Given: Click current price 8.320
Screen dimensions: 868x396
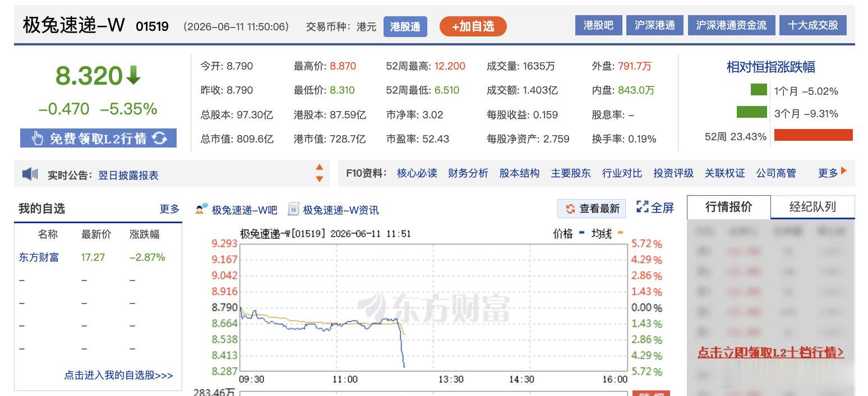Looking at the screenshot, I should click(89, 76).
